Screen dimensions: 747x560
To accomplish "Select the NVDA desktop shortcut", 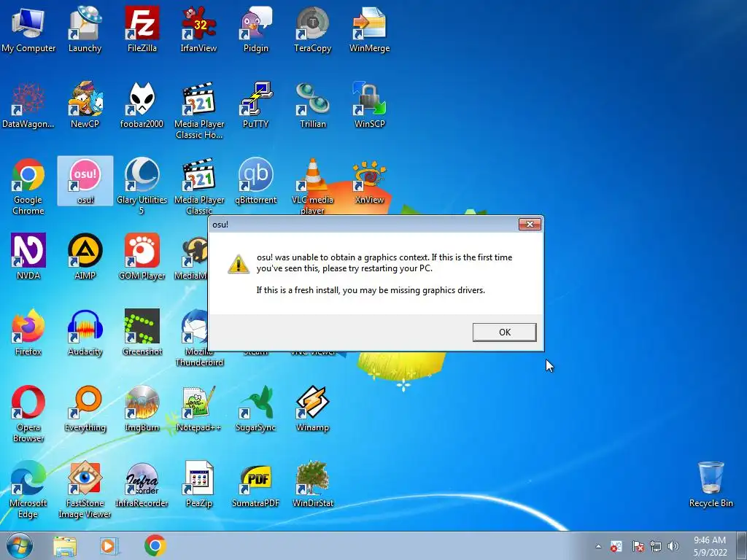I will (28, 256).
